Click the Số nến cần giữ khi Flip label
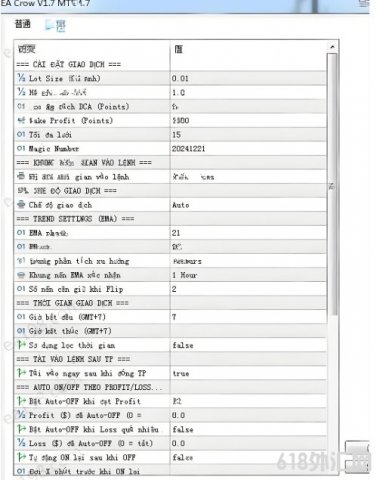 pyautogui.click(x=76, y=289)
